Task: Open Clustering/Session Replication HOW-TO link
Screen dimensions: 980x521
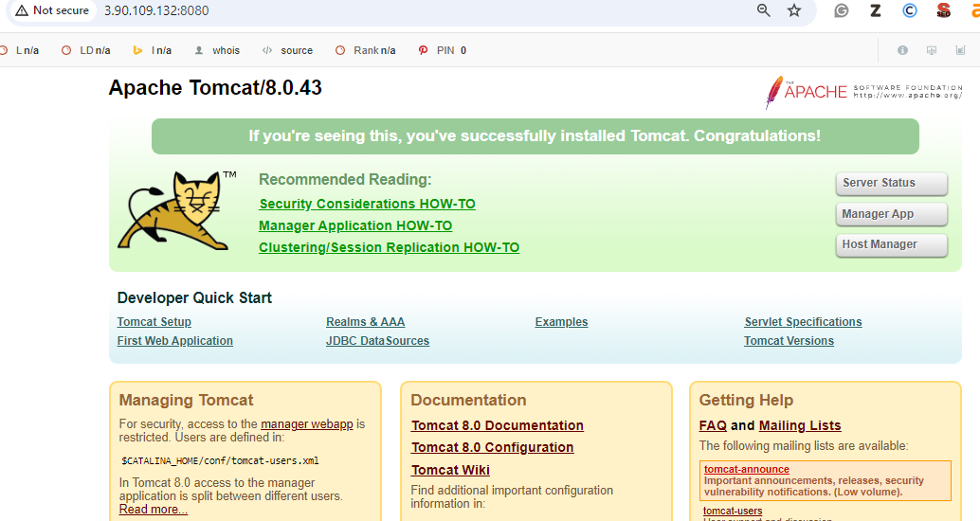Action: click(x=389, y=247)
